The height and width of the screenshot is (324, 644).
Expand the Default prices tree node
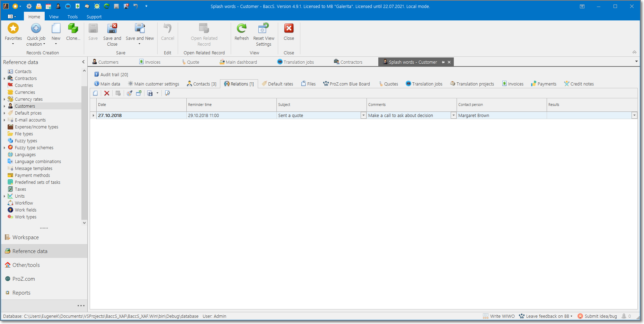coord(5,113)
